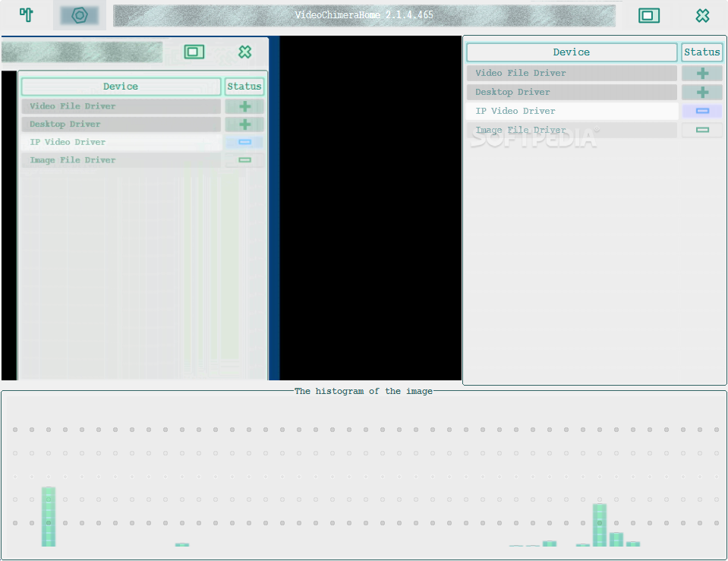Select Image File Driver row in right panel
The width and height of the screenshot is (728, 561).
pos(572,130)
